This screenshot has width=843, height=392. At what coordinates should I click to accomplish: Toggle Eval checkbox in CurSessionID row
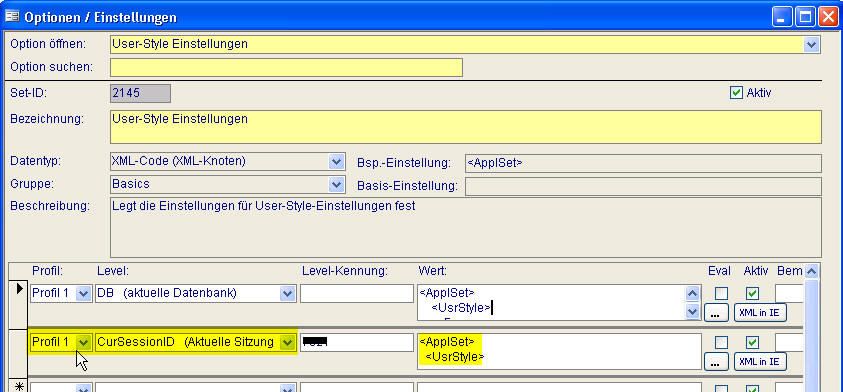point(721,343)
